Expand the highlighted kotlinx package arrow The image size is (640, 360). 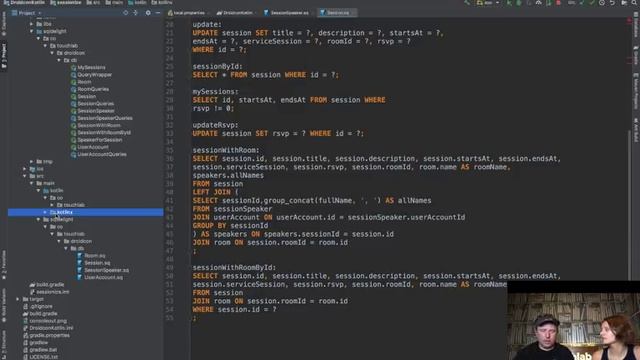pyautogui.click(x=45, y=212)
